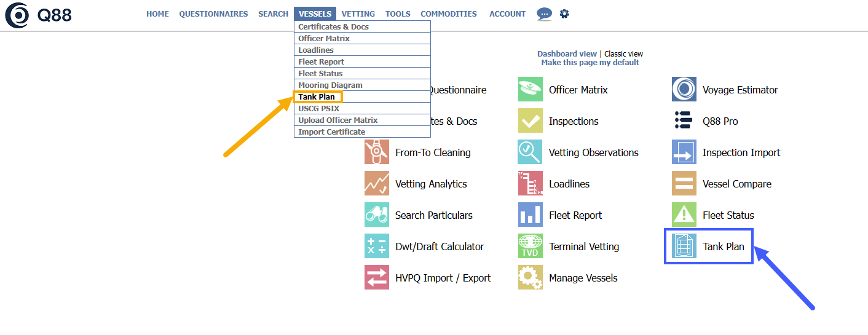This screenshot has width=868, height=335.
Task: Open the Inspections text link
Action: [574, 121]
